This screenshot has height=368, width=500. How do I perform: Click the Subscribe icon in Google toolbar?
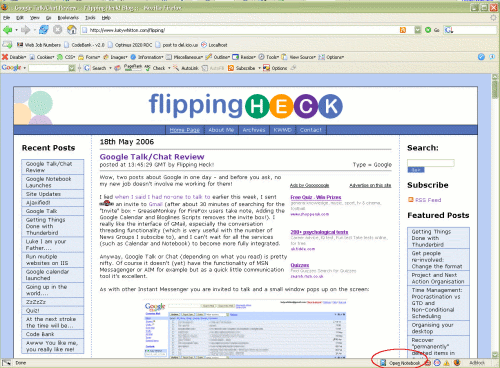coord(231,68)
